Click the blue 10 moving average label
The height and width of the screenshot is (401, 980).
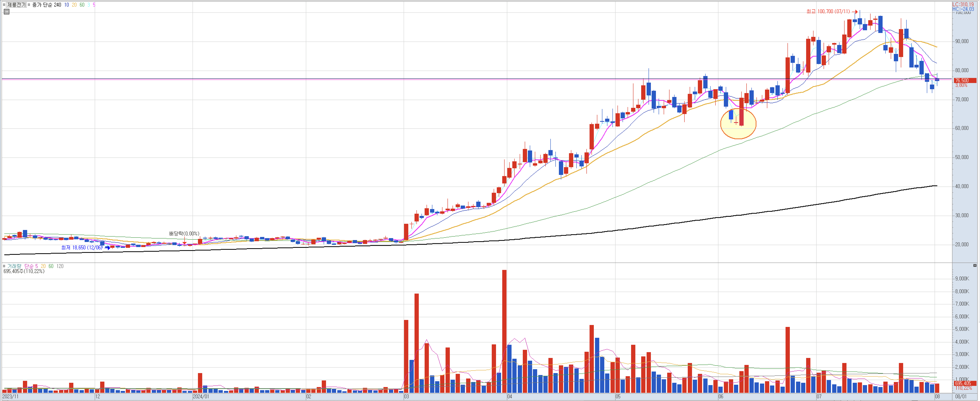pyautogui.click(x=67, y=5)
